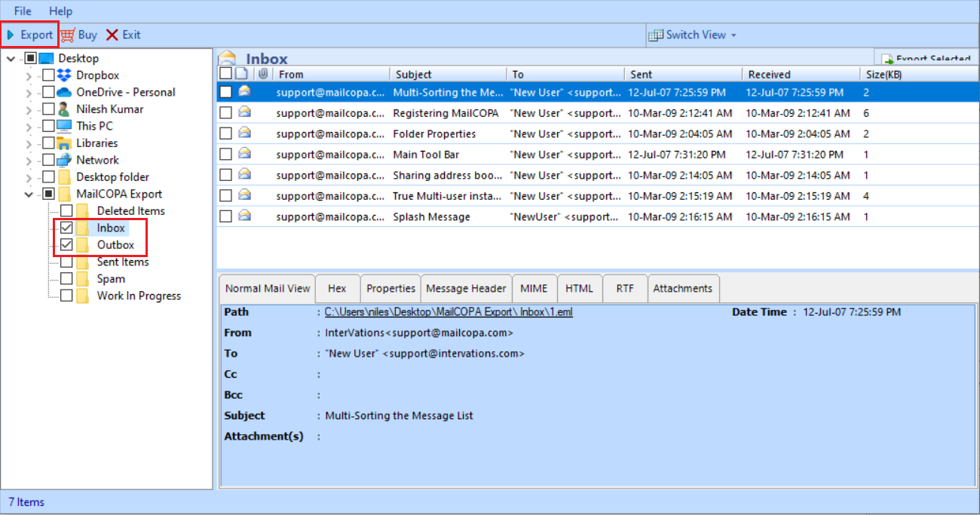This screenshot has width=980, height=515.
Task: Sort by the From column header
Action: 331,74
